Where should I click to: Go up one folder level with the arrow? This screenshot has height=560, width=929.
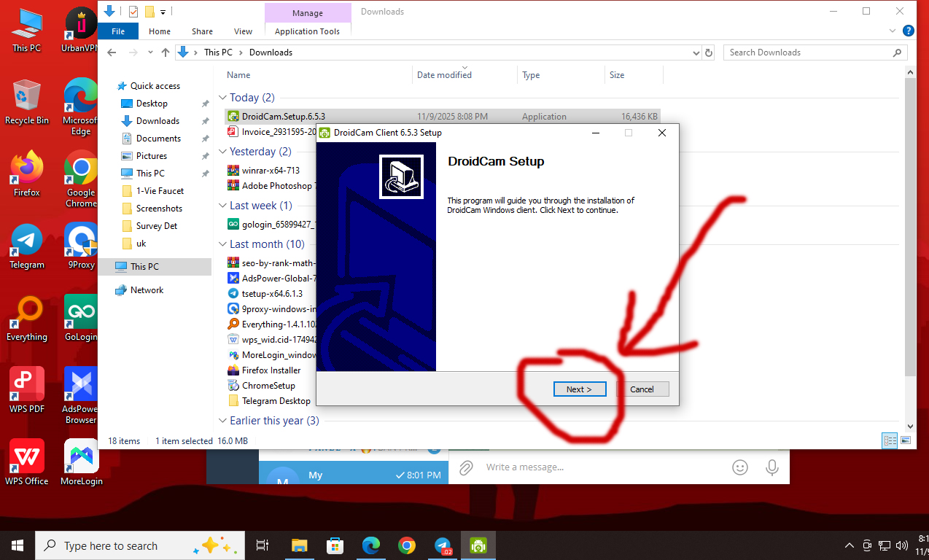point(166,52)
